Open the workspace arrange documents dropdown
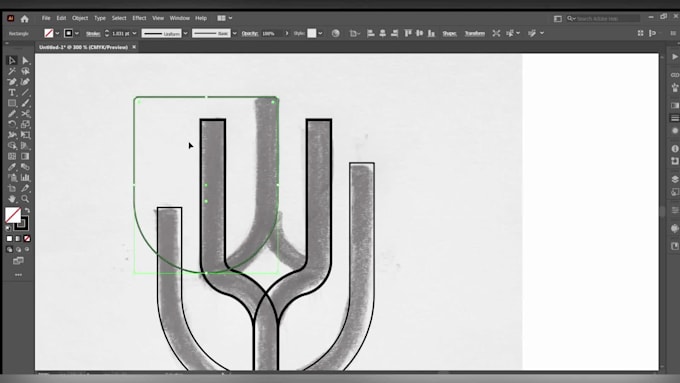680x383 pixels. click(x=225, y=18)
